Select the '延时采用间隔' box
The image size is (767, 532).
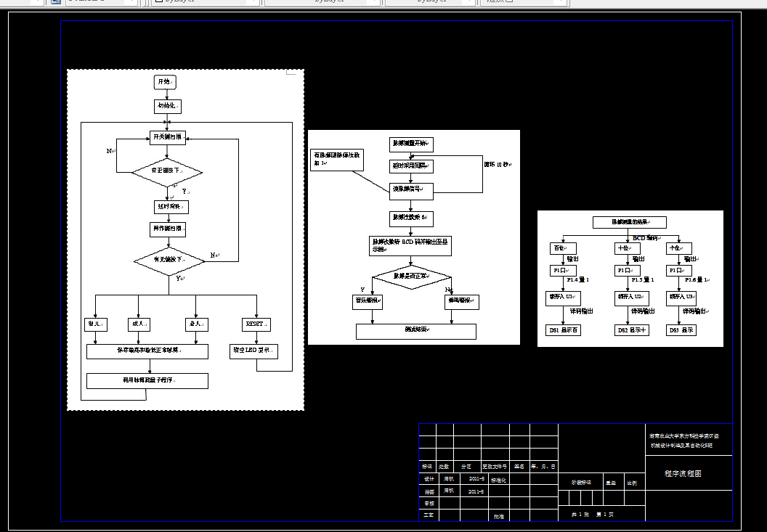click(x=411, y=166)
